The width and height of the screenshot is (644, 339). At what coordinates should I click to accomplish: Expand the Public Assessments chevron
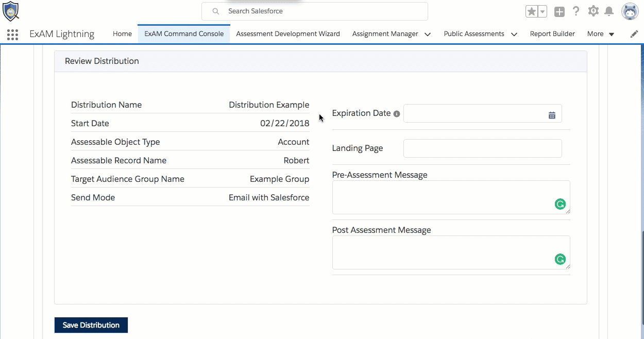[x=514, y=35]
